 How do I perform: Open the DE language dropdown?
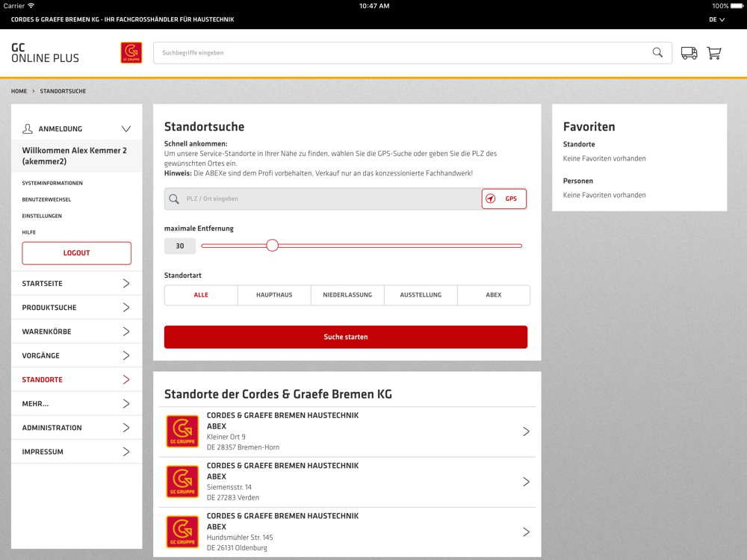pyautogui.click(x=716, y=19)
